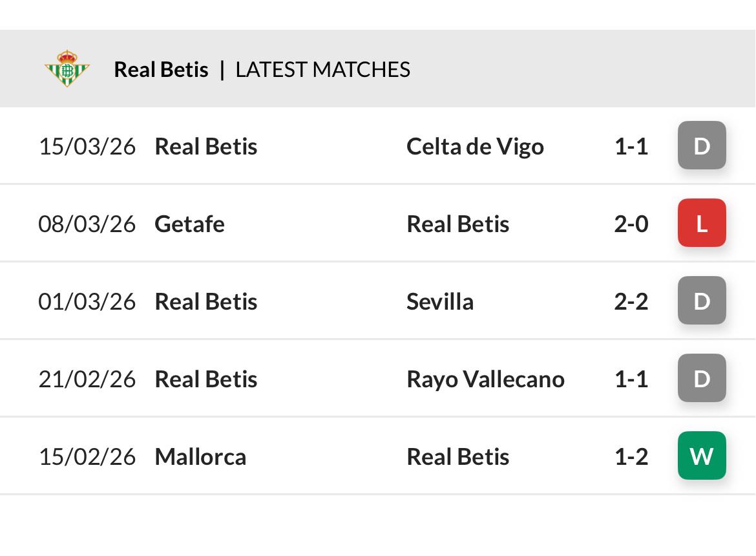Open Real Betis team name in header
The width and height of the screenshot is (756, 556).
(161, 70)
